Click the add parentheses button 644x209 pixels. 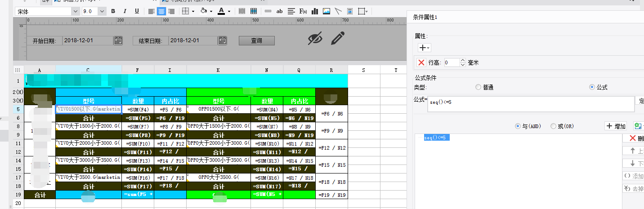633,176
